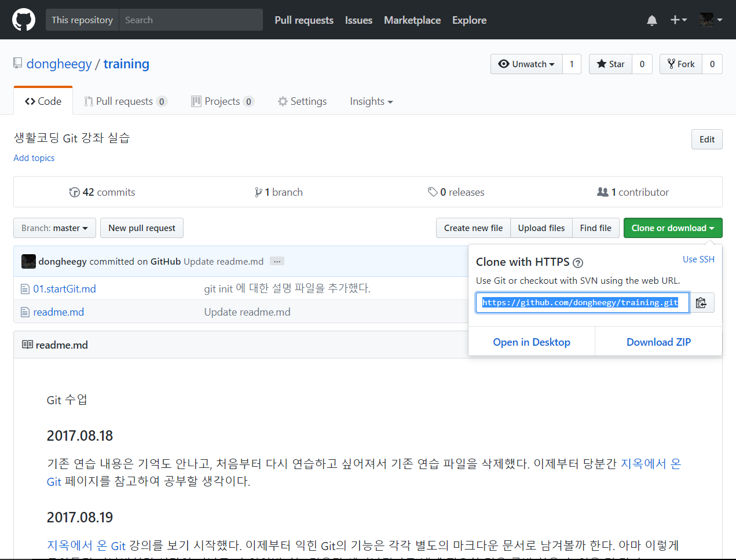This screenshot has width=736, height=560.
Task: Open the 01.startGit.md file
Action: tap(64, 289)
